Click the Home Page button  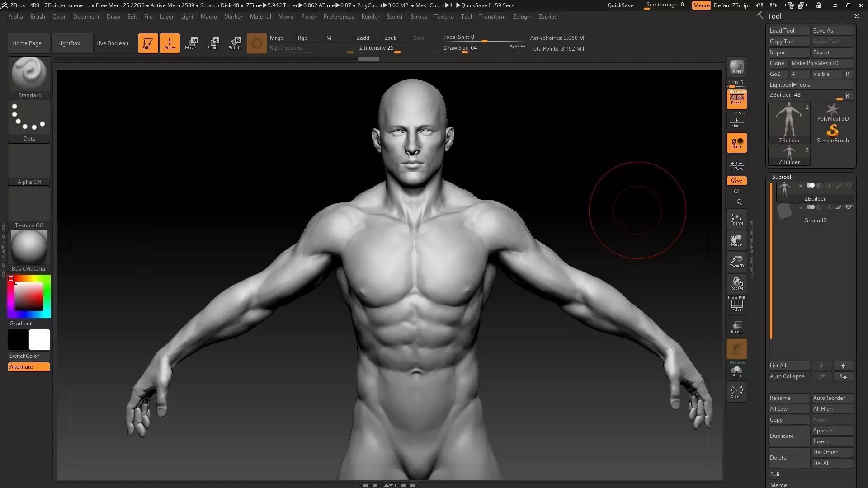pos(29,43)
